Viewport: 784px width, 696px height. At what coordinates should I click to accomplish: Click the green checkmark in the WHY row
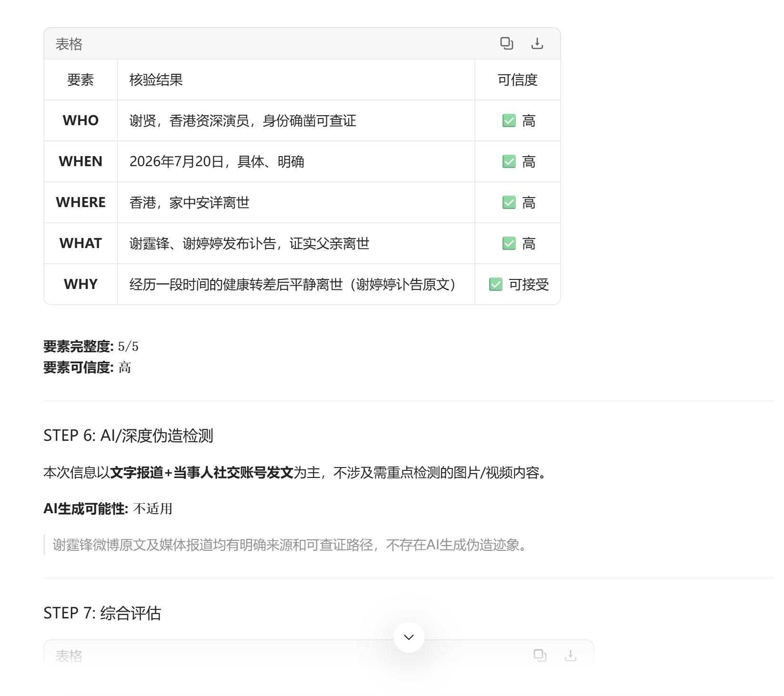click(x=495, y=284)
